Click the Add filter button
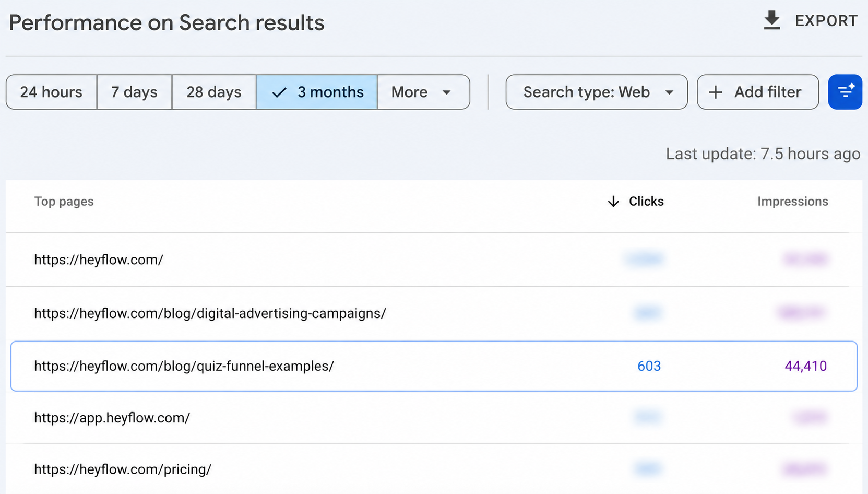This screenshot has width=868, height=494. [758, 92]
